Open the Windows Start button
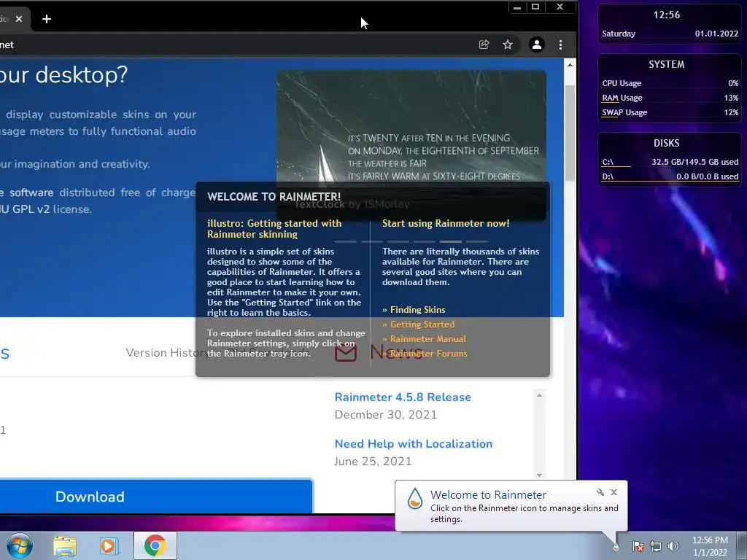The image size is (747, 560). coord(19,545)
